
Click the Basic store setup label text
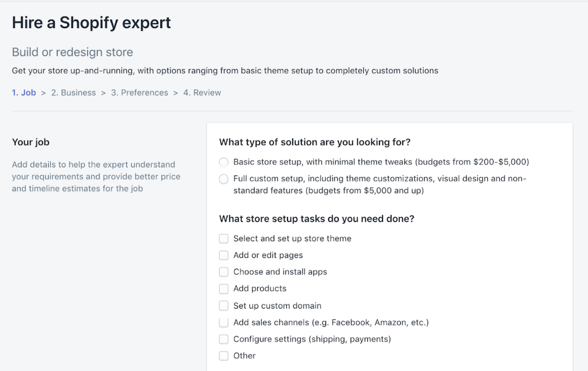coord(381,162)
